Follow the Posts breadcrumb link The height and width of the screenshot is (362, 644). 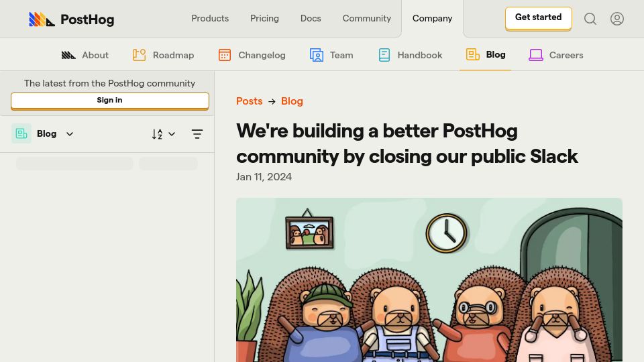tap(250, 101)
